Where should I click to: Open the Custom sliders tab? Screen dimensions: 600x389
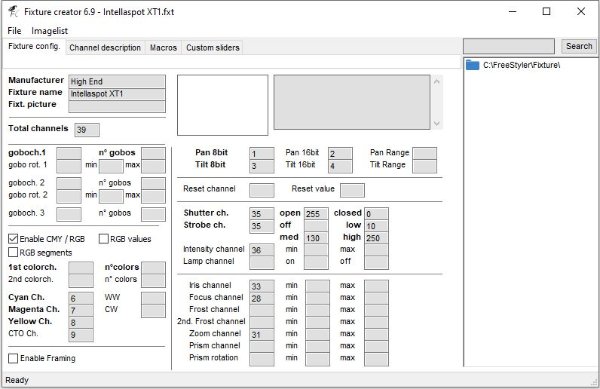(x=213, y=48)
